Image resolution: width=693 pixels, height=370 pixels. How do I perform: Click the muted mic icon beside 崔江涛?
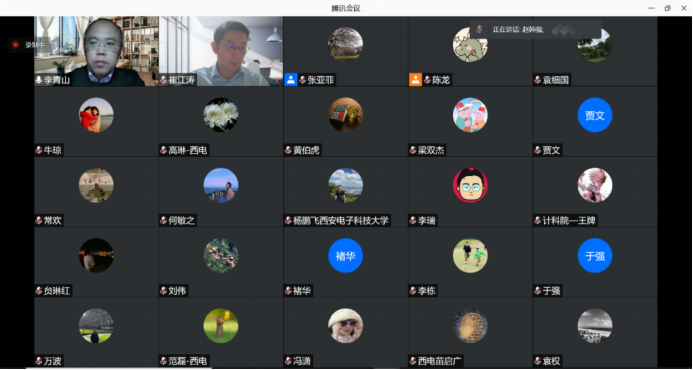(164, 80)
